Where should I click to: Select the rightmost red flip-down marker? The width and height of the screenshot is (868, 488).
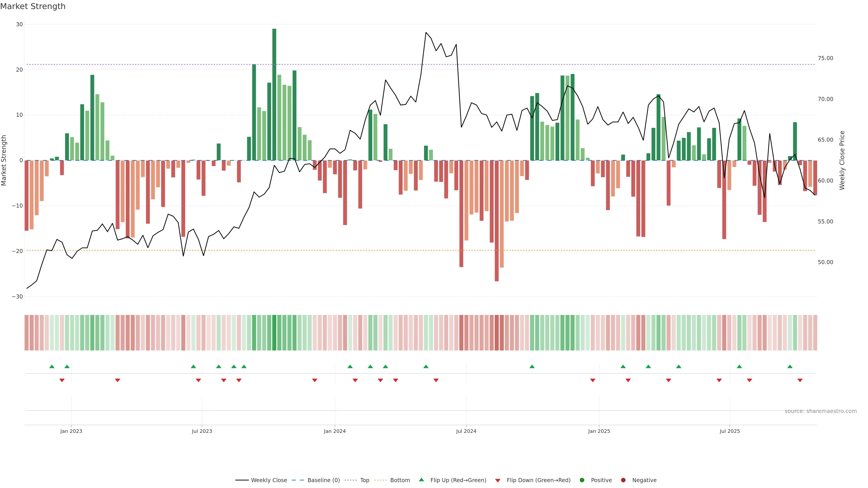pos(800,380)
